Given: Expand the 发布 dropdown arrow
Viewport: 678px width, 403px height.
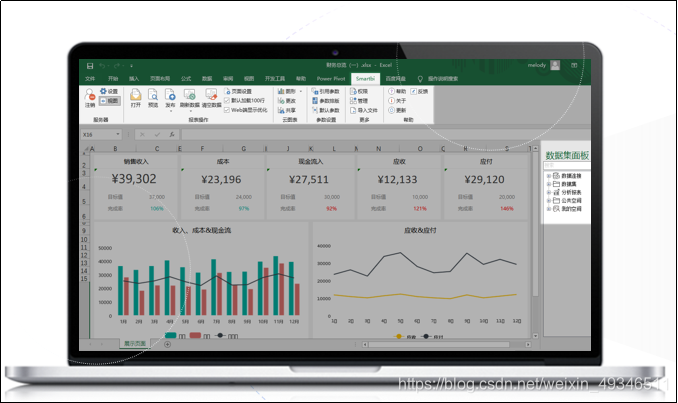Looking at the screenshot, I should click(170, 111).
